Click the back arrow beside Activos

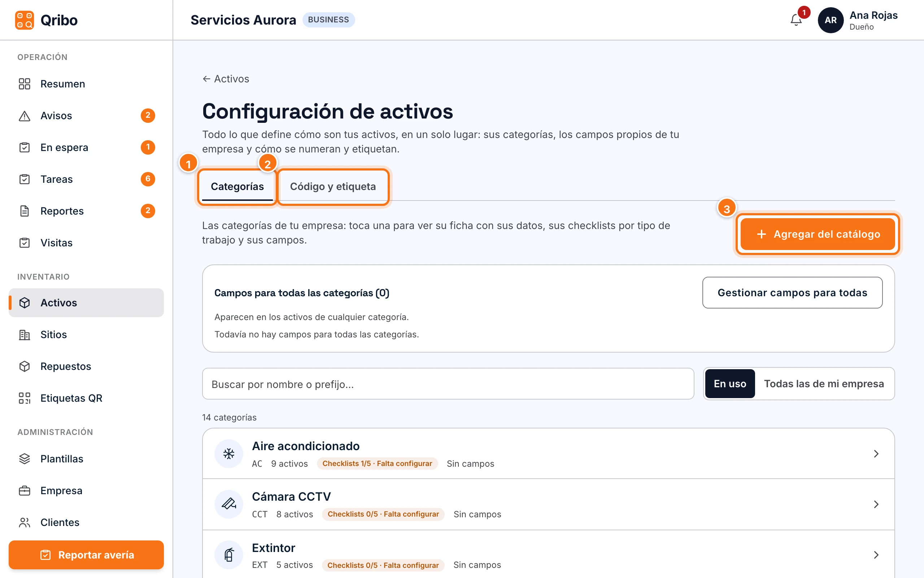pyautogui.click(x=206, y=79)
